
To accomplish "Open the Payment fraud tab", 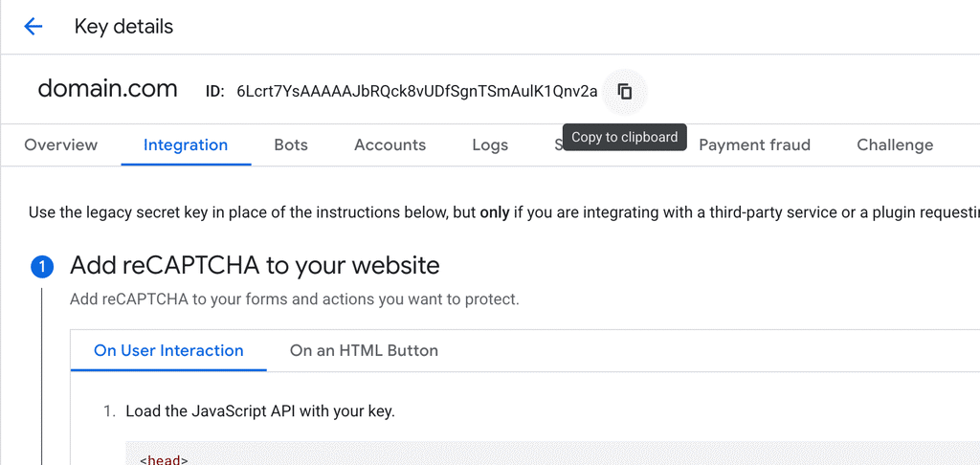I will pyautogui.click(x=754, y=145).
